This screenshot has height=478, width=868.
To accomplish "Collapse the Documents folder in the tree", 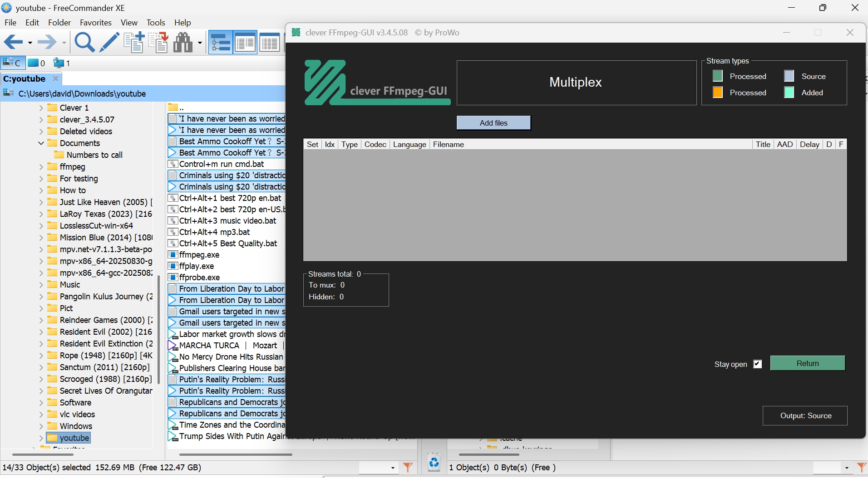I will [41, 143].
